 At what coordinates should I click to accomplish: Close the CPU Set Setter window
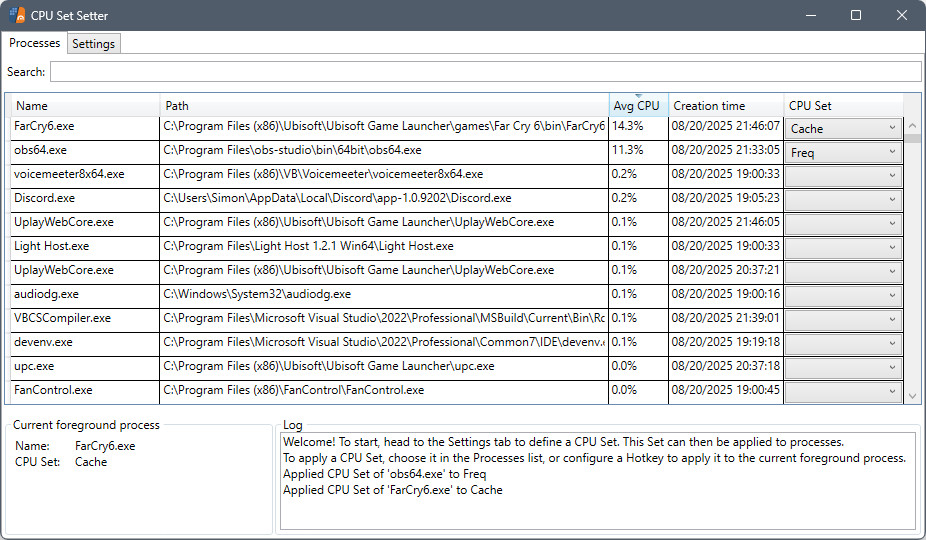pyautogui.click(x=902, y=15)
